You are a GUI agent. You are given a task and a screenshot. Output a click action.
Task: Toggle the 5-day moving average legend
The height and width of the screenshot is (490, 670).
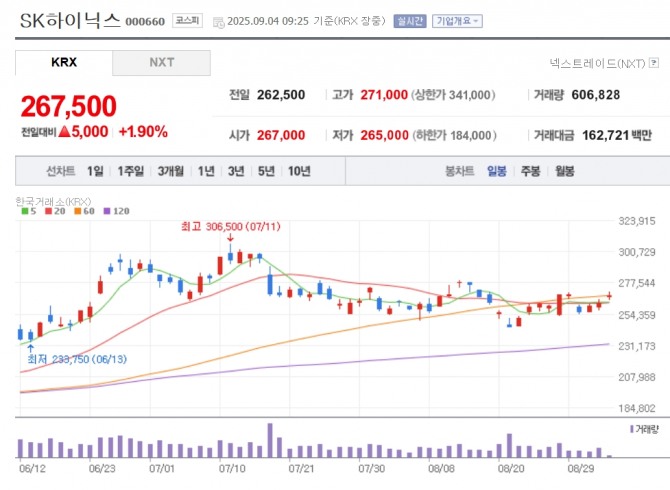pos(26,210)
